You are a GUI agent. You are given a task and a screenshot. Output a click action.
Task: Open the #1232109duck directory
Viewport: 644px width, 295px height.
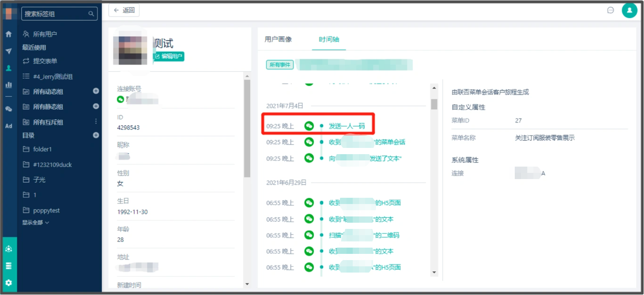52,165
